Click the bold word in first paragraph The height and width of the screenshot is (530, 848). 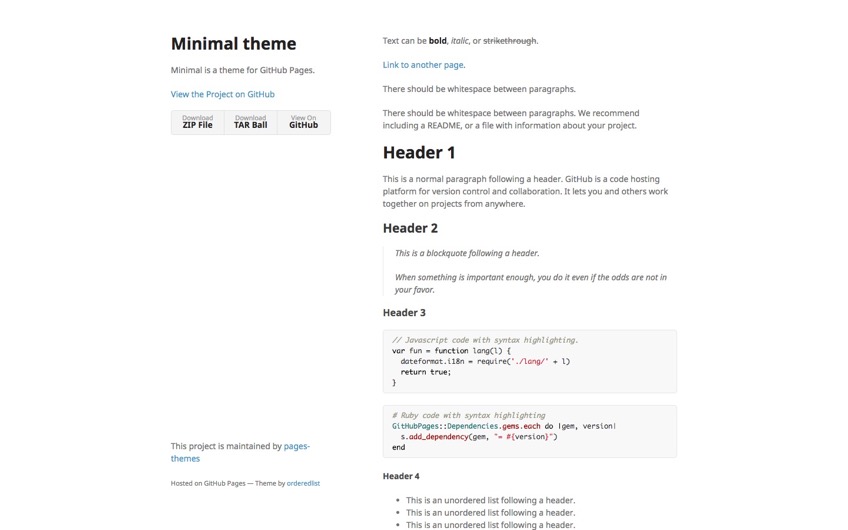tap(437, 41)
